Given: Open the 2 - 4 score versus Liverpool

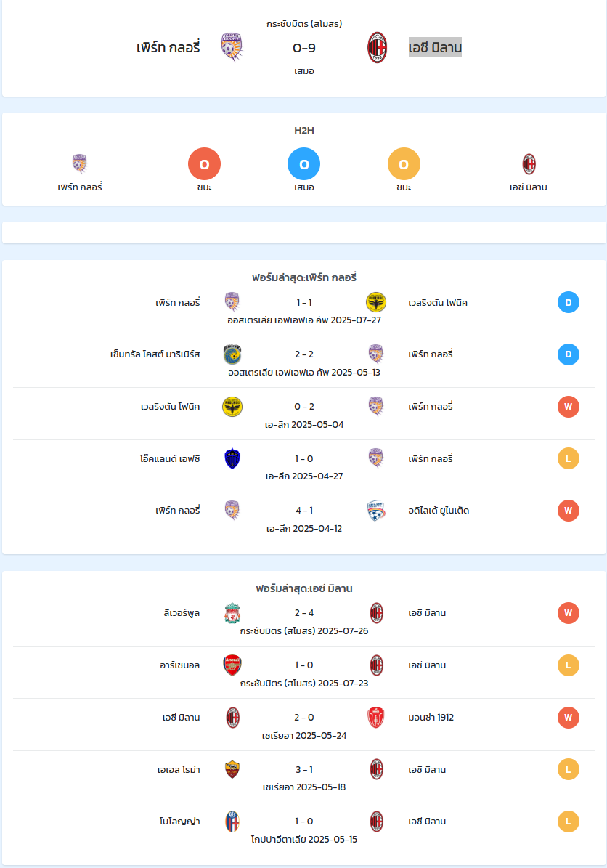Looking at the screenshot, I should pos(304,613).
